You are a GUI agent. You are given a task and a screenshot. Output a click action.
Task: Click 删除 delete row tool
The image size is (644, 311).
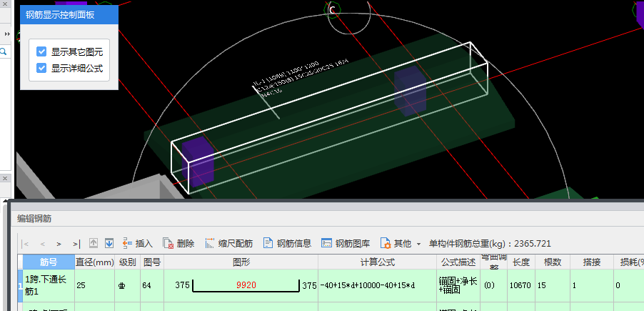[178, 244]
